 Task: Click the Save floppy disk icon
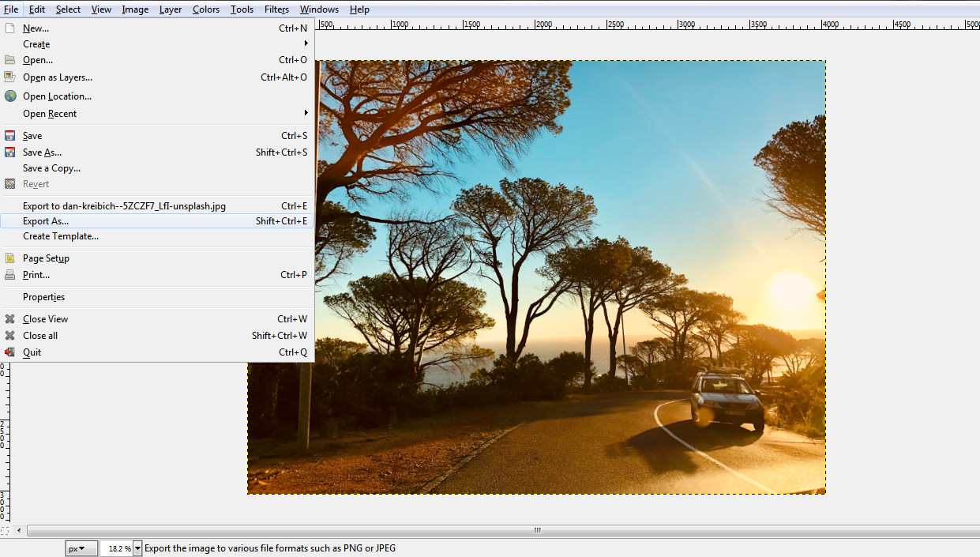point(9,135)
